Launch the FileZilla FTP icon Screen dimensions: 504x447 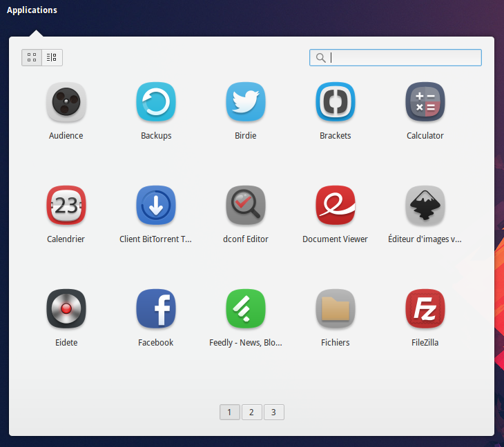point(425,308)
